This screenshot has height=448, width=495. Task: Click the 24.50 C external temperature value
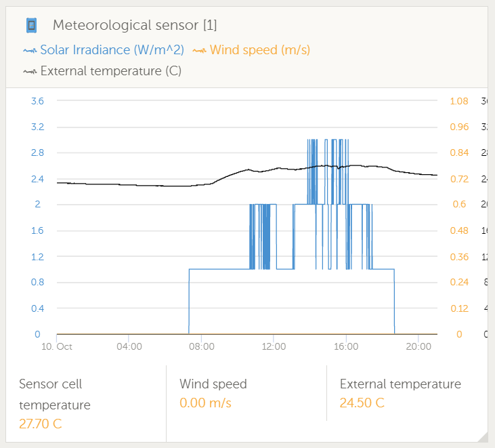pos(362,403)
